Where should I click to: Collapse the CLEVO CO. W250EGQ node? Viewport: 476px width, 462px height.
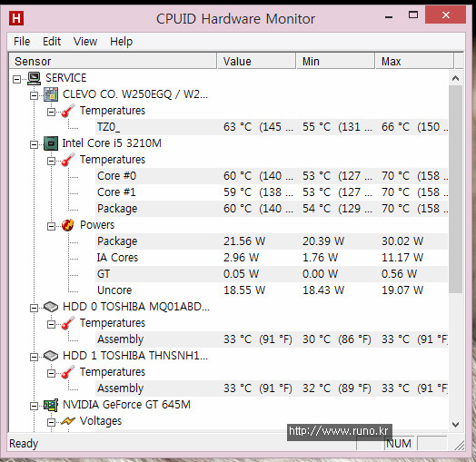point(34,95)
